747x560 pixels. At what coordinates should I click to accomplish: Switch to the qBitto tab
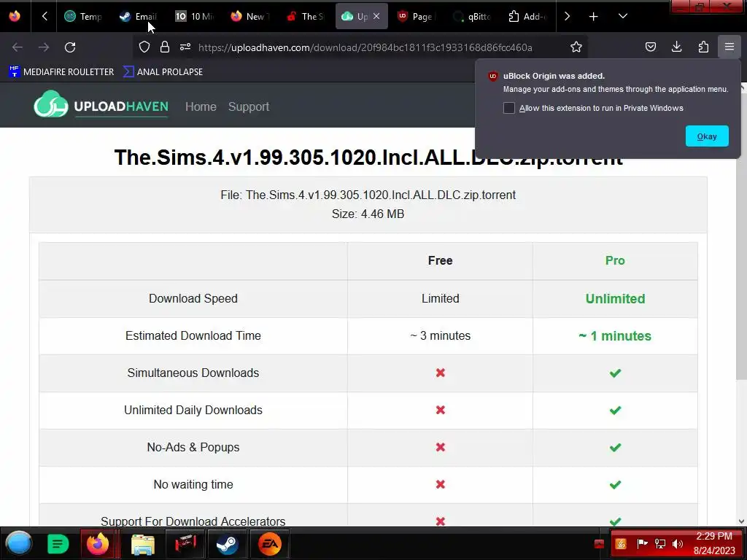[472, 16]
